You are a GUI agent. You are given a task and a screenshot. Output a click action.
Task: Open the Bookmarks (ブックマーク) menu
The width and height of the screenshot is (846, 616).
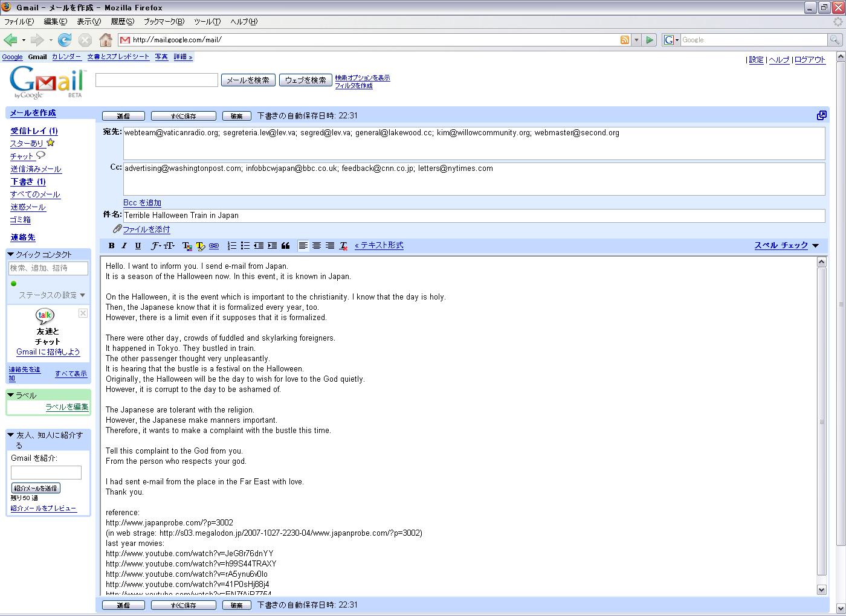click(x=164, y=22)
